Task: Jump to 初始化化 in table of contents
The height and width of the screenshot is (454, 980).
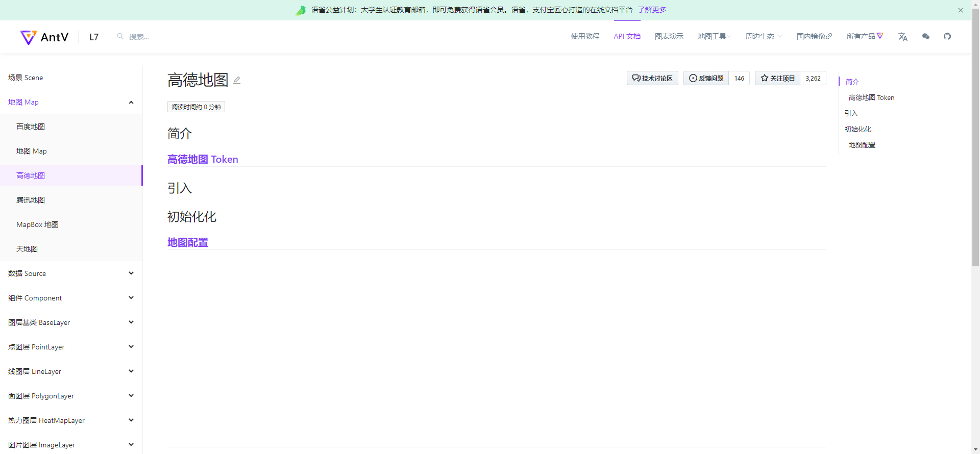Action: click(857, 129)
